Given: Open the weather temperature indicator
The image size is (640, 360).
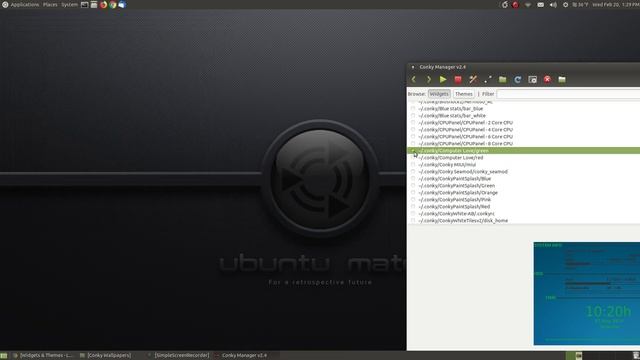Looking at the screenshot, I should (x=580, y=4).
